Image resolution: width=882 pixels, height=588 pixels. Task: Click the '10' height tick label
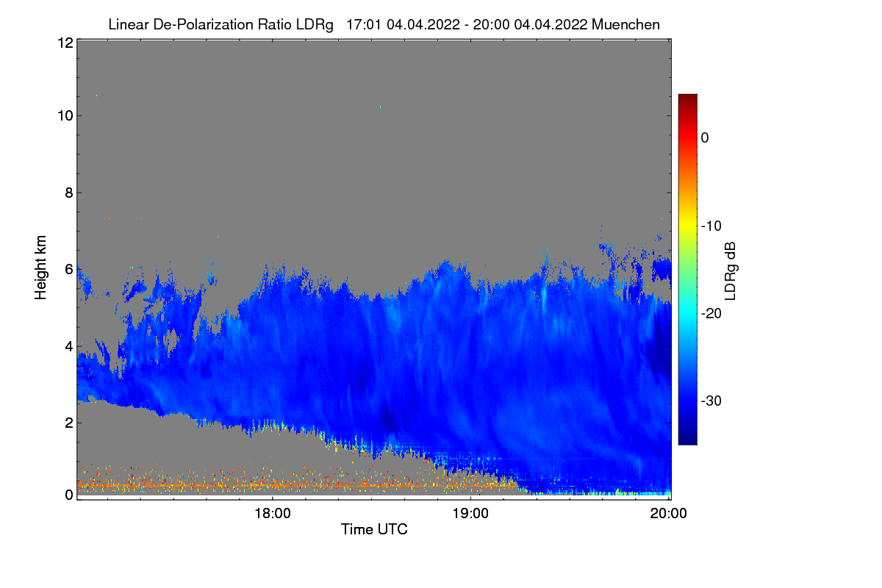[x=65, y=115]
